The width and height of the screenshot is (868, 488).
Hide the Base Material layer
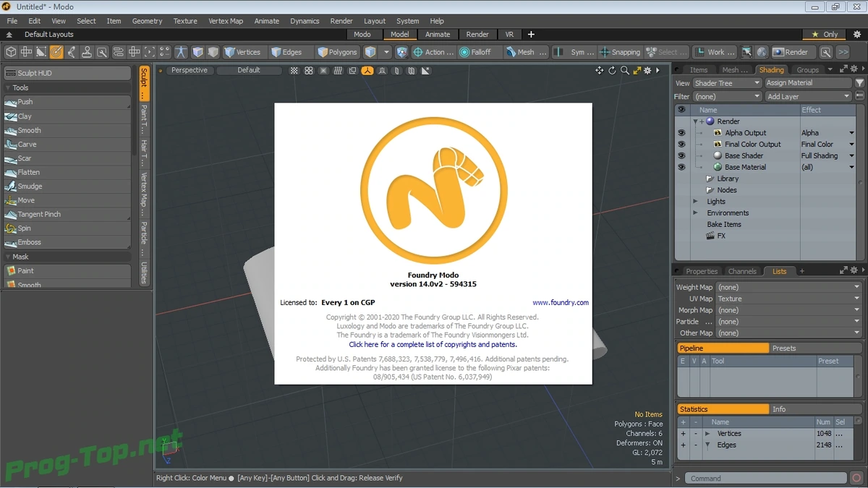coord(681,167)
